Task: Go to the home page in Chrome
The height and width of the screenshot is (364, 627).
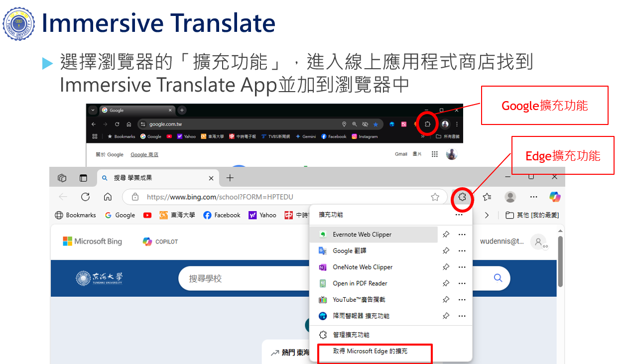Action: [129, 124]
